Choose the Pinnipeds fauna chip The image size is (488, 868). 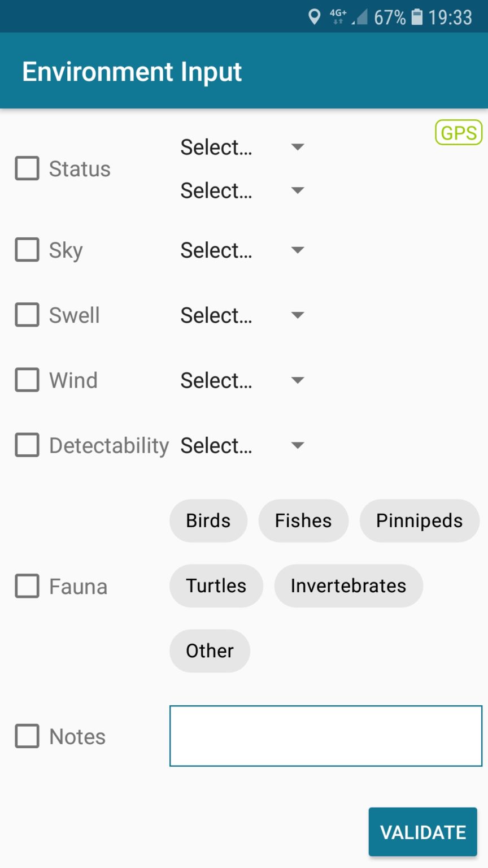pyautogui.click(x=419, y=520)
